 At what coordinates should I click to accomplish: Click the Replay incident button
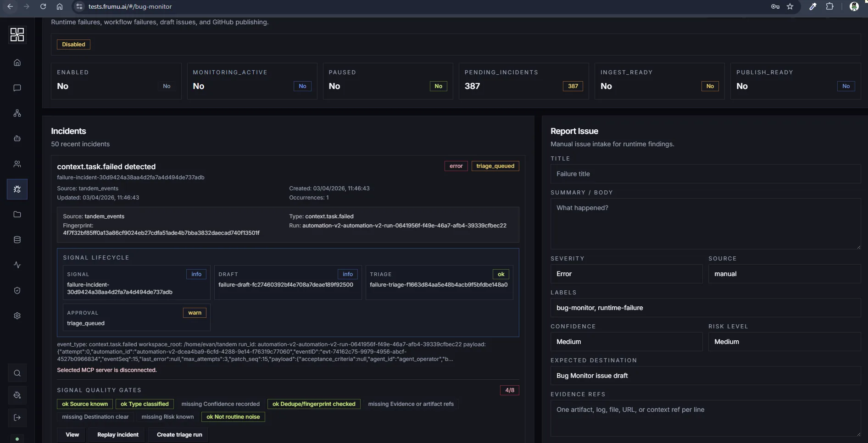click(118, 435)
